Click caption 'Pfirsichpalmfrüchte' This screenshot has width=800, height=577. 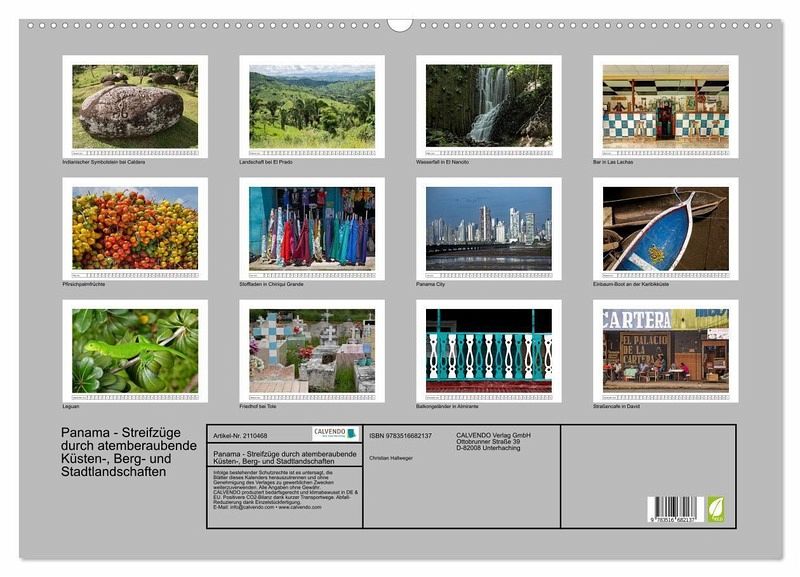84,284
